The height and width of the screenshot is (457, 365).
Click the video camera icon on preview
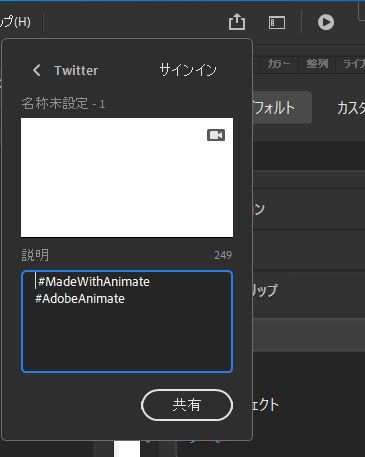(216, 135)
